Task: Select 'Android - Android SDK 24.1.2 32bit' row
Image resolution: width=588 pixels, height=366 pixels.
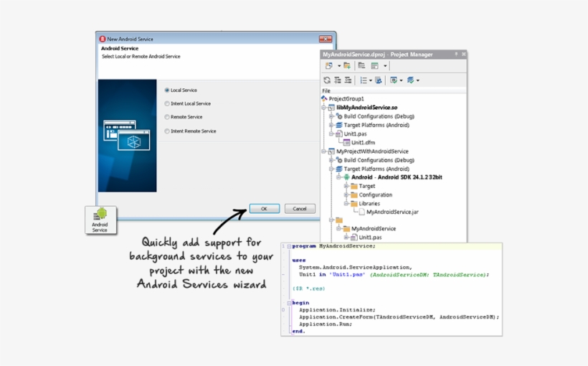Action: pos(397,177)
